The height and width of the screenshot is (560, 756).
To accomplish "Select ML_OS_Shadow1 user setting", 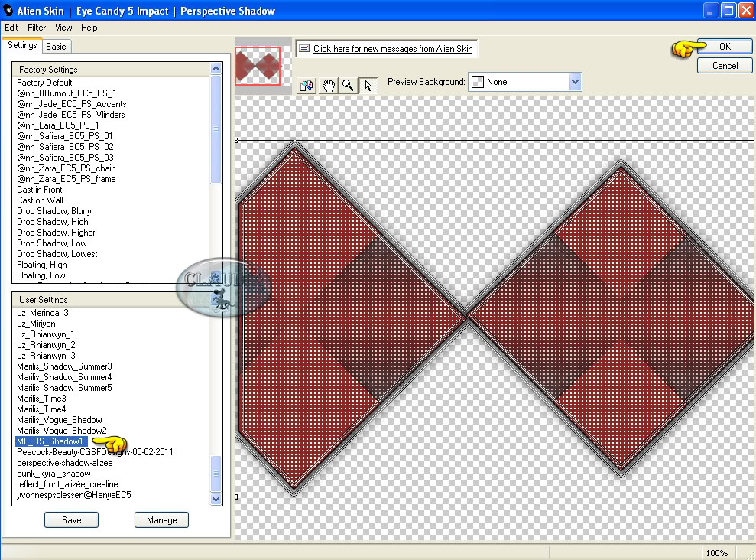I will pos(50,441).
